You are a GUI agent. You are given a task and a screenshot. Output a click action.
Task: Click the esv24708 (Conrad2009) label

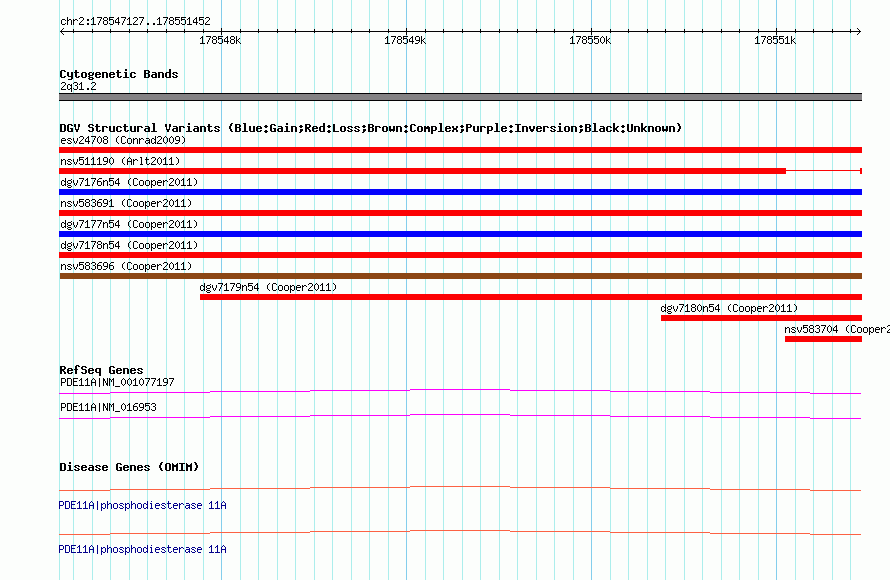pos(123,140)
